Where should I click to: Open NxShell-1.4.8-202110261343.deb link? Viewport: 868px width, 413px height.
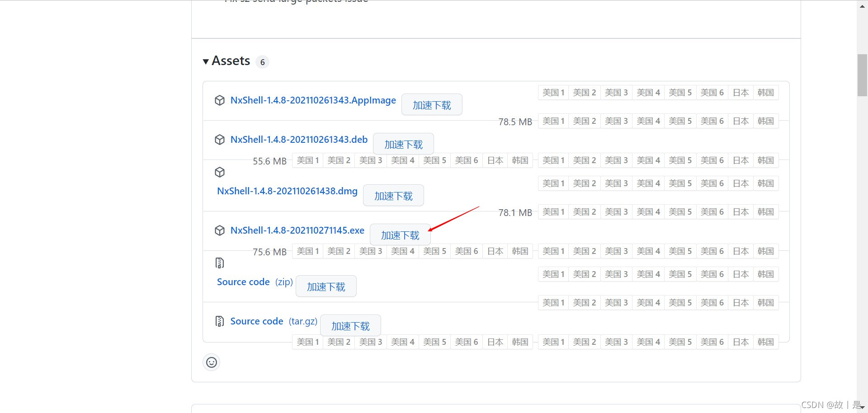click(299, 140)
